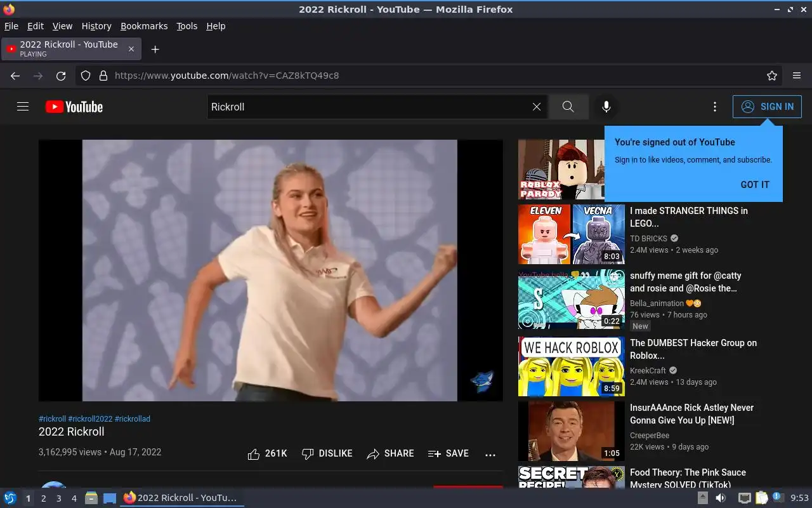Screen dimensions: 812x508
Task: Click the YouTube logo
Action: click(x=74, y=107)
